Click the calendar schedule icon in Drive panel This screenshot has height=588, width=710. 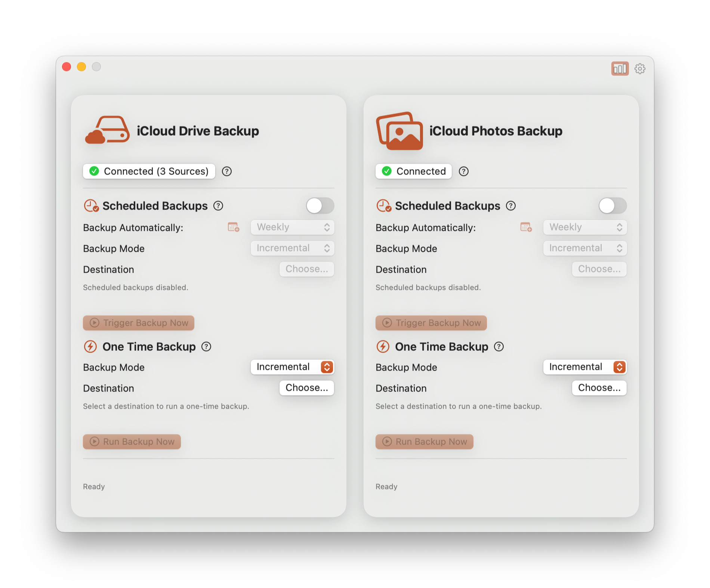234,227
